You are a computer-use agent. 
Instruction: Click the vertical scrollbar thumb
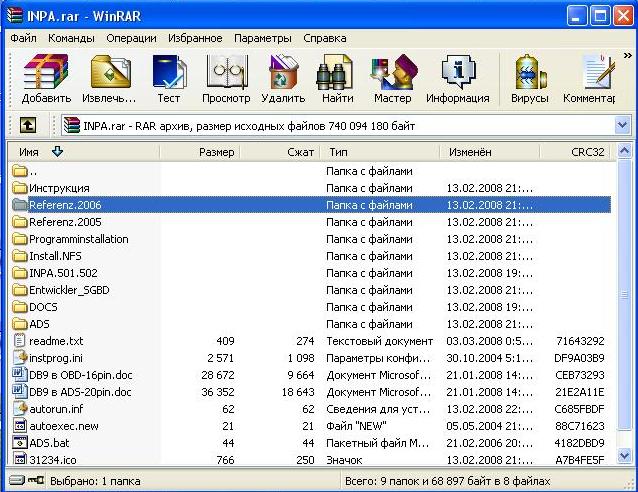[624, 295]
